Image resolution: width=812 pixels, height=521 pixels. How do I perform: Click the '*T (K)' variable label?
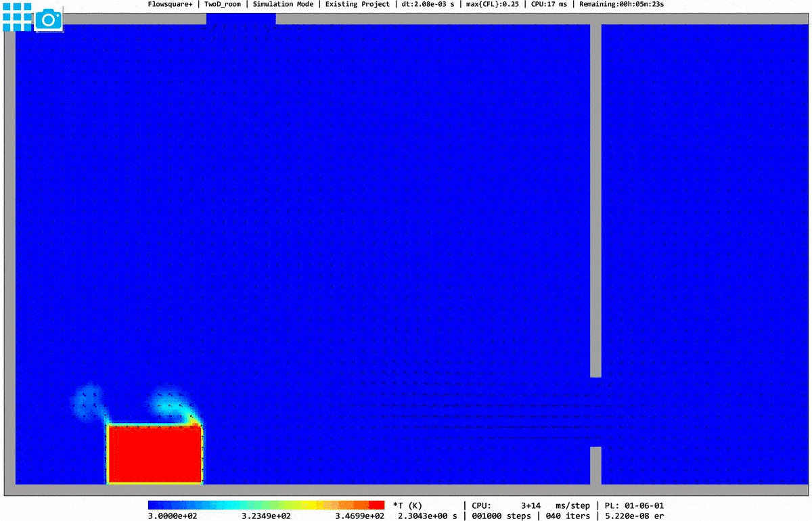(407, 505)
